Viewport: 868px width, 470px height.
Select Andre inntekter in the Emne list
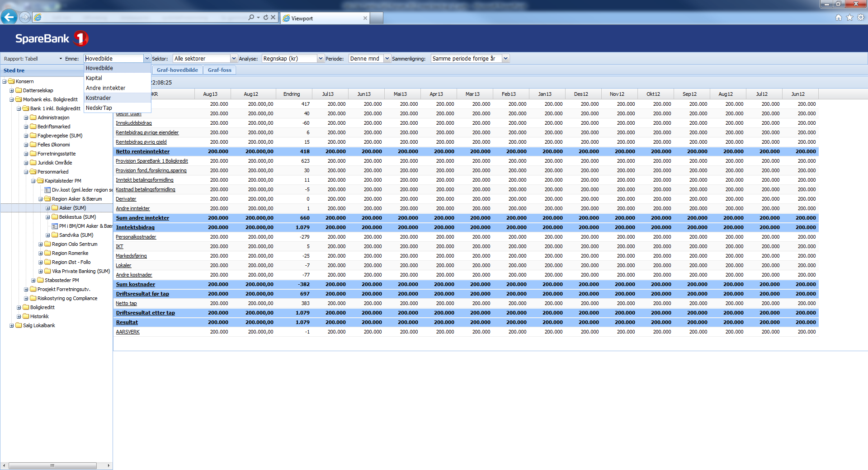point(118,88)
